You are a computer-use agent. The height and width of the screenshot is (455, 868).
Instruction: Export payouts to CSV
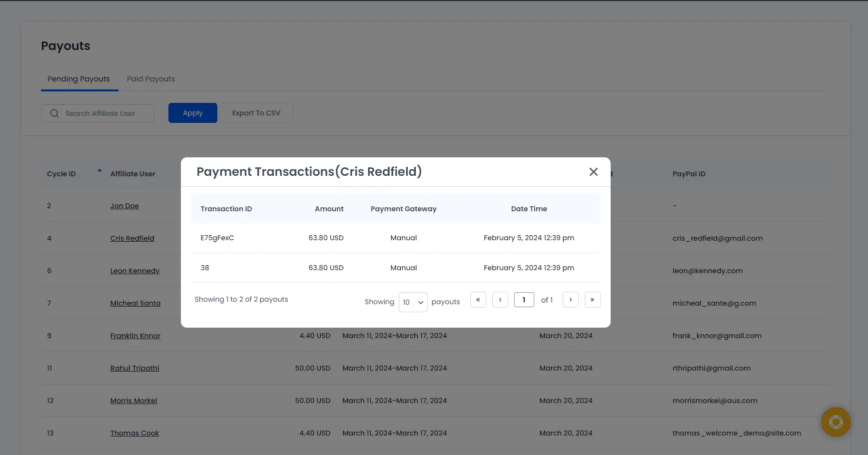[256, 113]
